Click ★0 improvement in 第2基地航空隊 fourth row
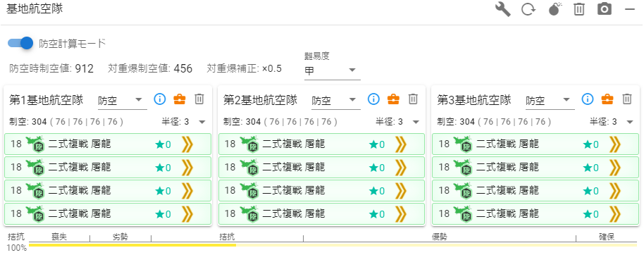Viewport: 644px width, 255px height. [x=377, y=214]
